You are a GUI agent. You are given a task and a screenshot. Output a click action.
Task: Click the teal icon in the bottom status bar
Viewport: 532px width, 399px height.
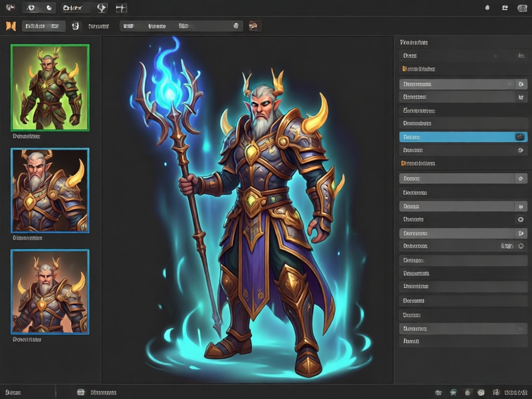tap(453, 393)
